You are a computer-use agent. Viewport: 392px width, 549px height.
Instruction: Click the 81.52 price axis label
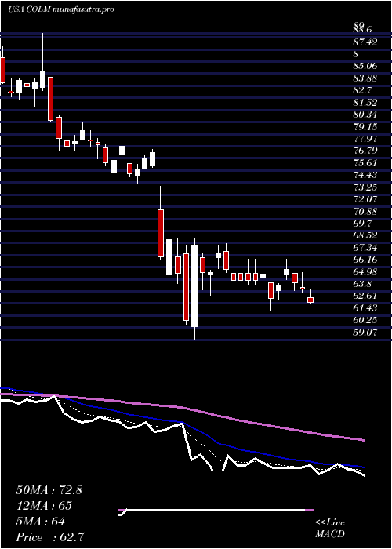pyautogui.click(x=365, y=102)
